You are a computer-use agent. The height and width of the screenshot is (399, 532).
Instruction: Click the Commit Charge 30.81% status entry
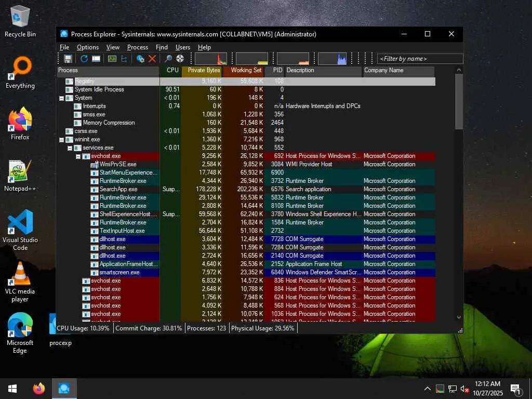tap(149, 328)
